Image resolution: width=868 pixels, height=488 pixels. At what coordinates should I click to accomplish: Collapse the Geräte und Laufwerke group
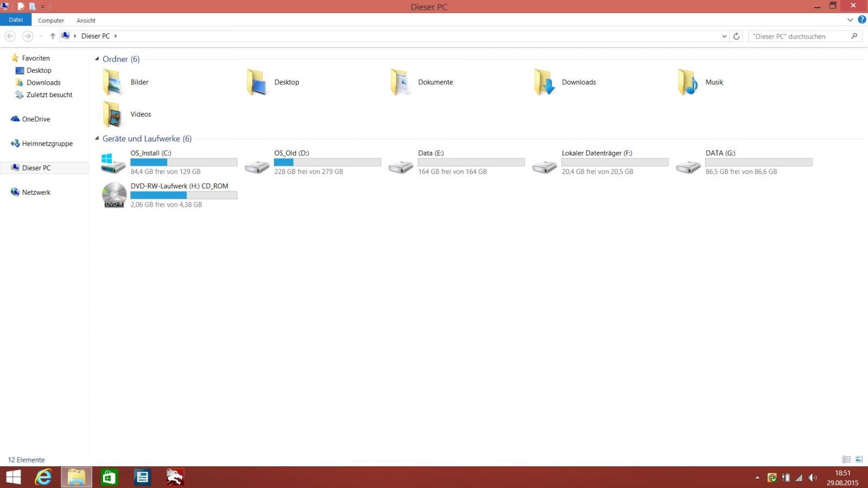(97, 138)
